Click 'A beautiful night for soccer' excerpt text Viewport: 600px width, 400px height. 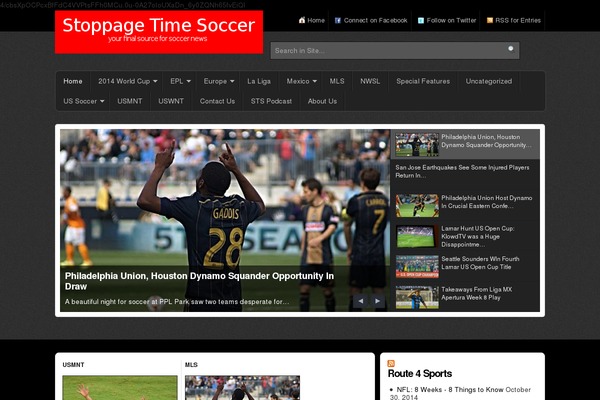[177, 302]
